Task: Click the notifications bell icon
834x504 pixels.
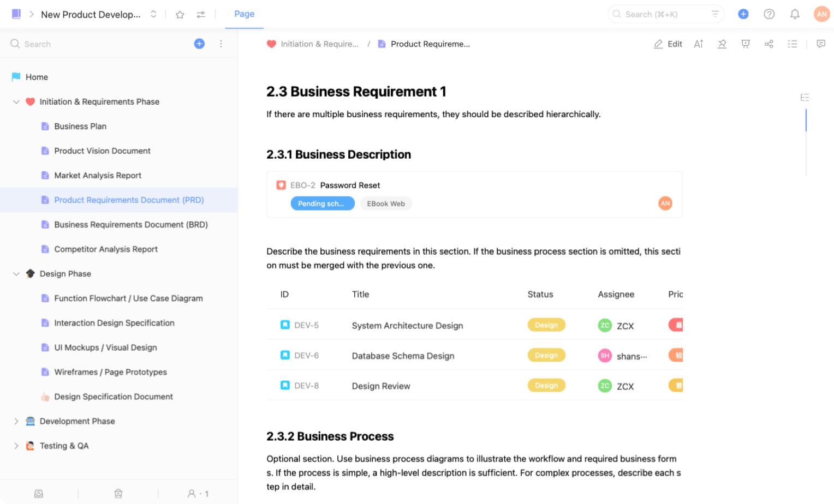Action: pos(795,14)
